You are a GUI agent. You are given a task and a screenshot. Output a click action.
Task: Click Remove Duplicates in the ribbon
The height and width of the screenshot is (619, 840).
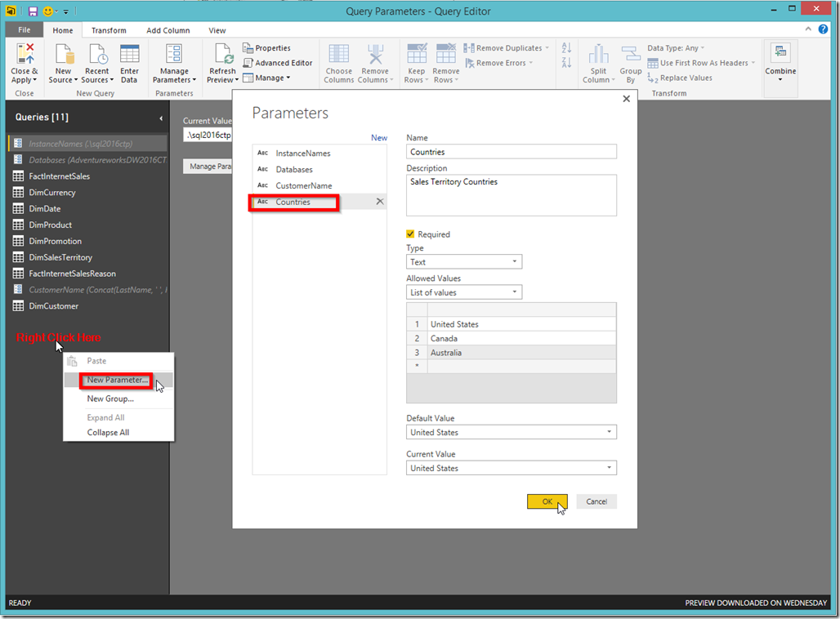coord(507,48)
